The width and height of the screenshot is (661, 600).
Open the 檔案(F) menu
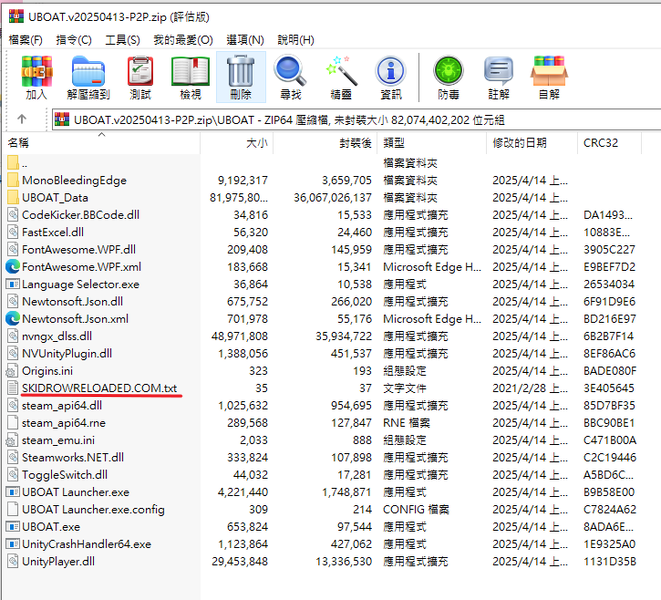25,40
